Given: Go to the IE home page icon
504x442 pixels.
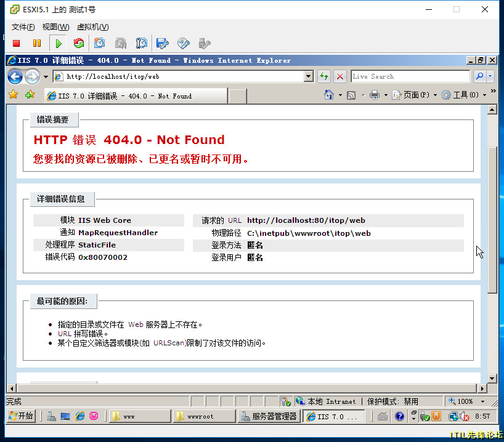Looking at the screenshot, I should [329, 95].
